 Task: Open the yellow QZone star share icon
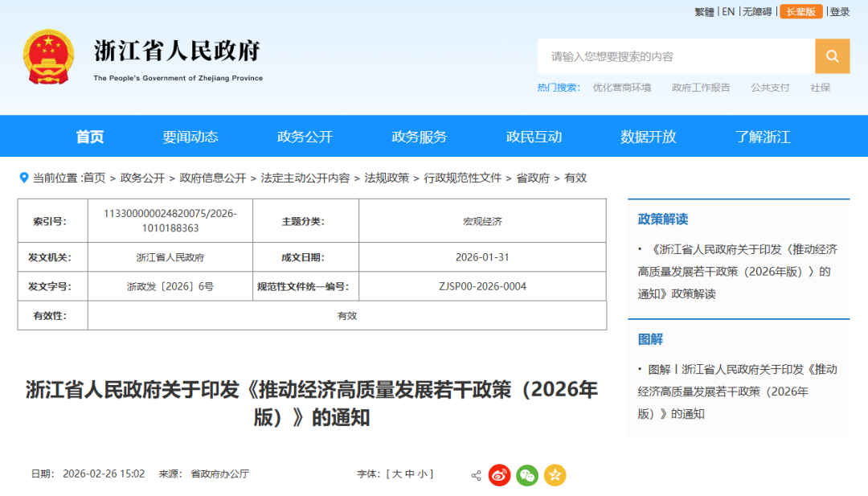pyautogui.click(x=554, y=475)
